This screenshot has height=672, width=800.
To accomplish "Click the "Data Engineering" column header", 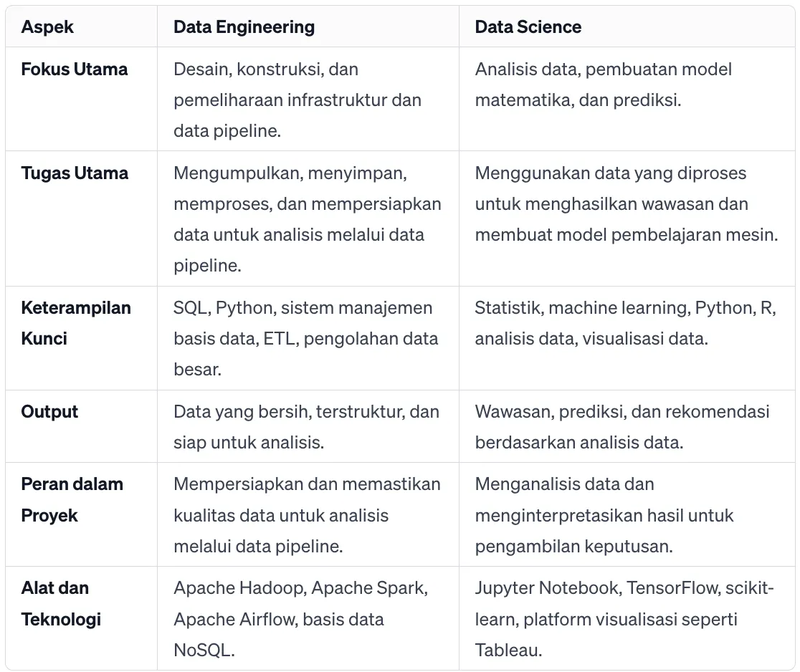I will (244, 27).
